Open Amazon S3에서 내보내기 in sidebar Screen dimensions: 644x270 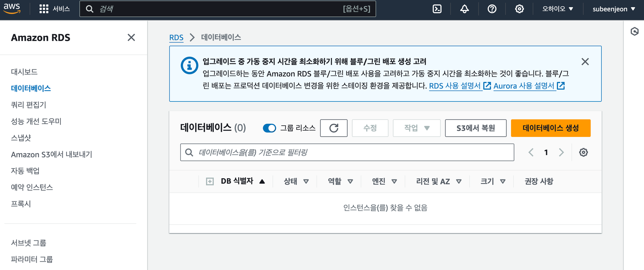(52, 154)
